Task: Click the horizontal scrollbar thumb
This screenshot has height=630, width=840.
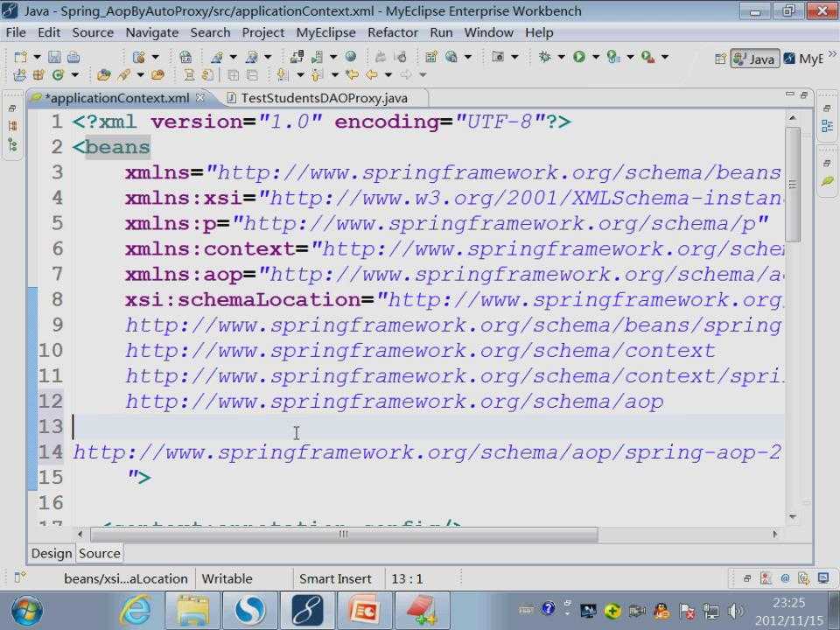Action: click(344, 534)
